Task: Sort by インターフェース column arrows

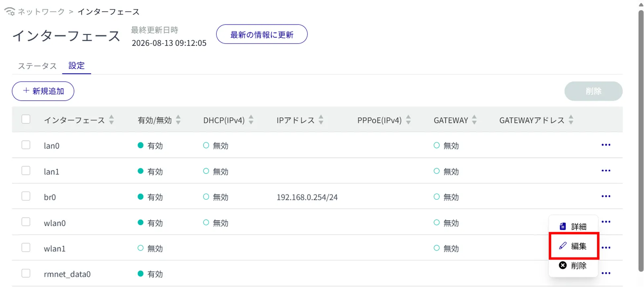Action: pos(111,120)
